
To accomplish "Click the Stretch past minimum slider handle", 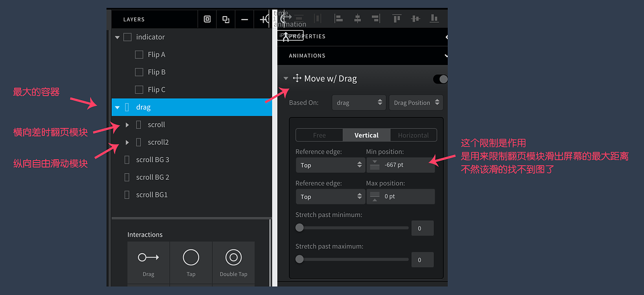I will click(x=299, y=228).
